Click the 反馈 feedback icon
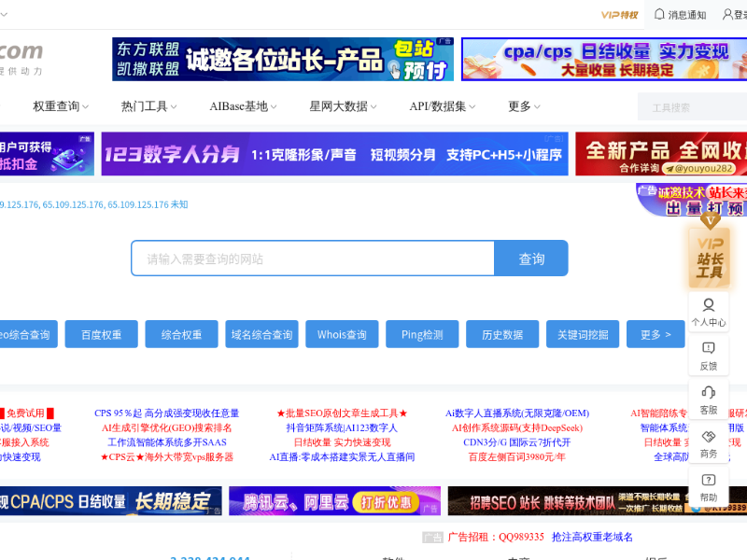 point(708,356)
